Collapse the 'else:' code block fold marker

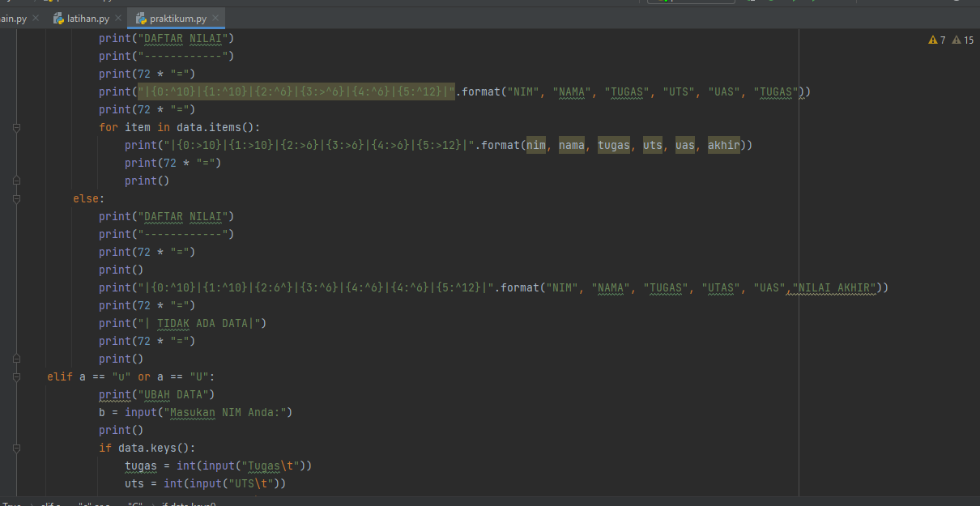tap(16, 198)
